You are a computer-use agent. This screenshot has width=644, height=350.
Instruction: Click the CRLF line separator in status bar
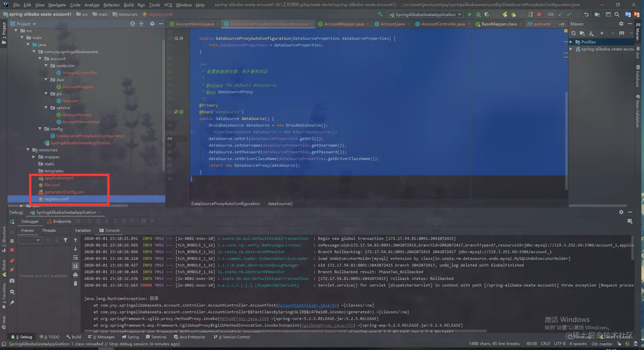point(545,344)
